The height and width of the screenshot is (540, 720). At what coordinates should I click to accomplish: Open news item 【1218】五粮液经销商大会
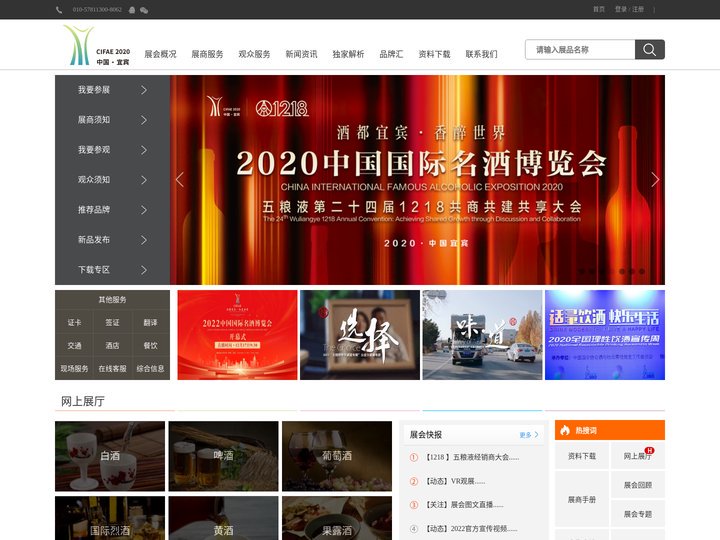[472, 457]
